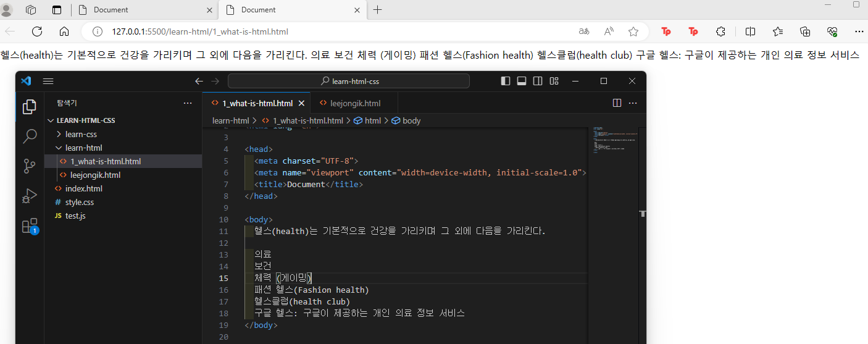Toggle the primary side bar layout icon

(506, 81)
